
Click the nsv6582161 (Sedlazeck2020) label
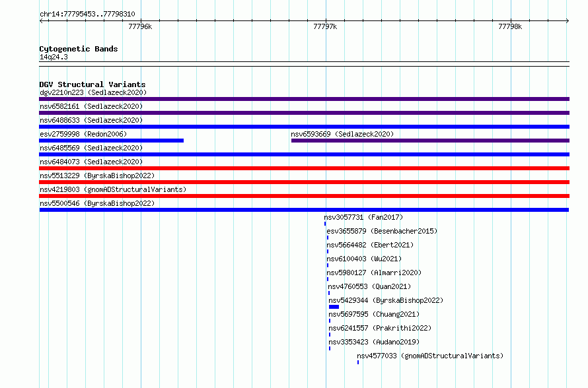(x=91, y=106)
